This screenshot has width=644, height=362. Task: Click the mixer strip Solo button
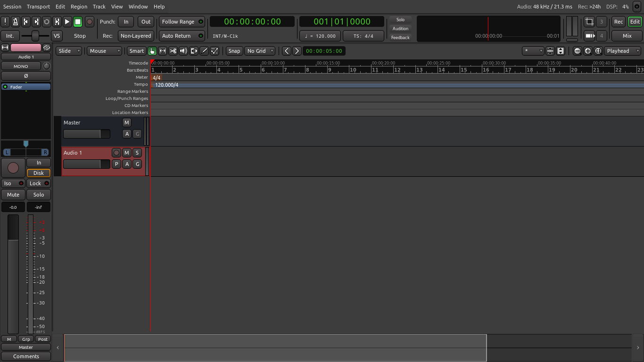pyautogui.click(x=39, y=195)
